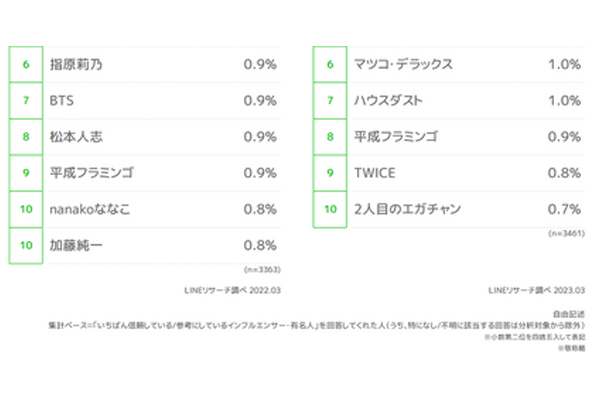Click LINEリサーチ調べ 2022.03 source text
The height and width of the screenshot is (400, 600).
232,291
